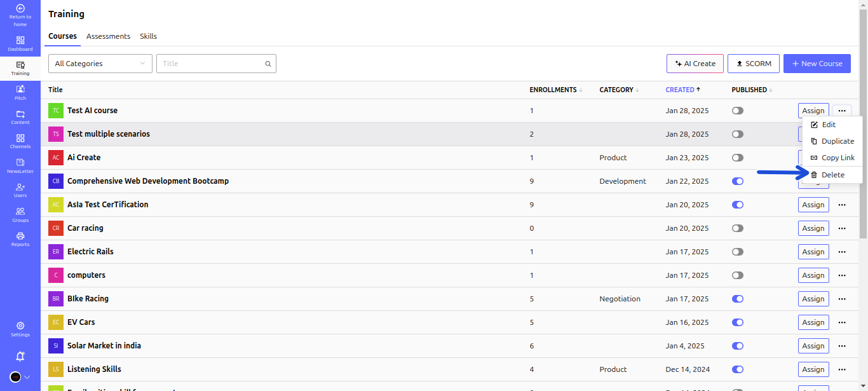Viewport: 868px width, 391px height.
Task: Click the Return to home arrow
Action: [20, 9]
